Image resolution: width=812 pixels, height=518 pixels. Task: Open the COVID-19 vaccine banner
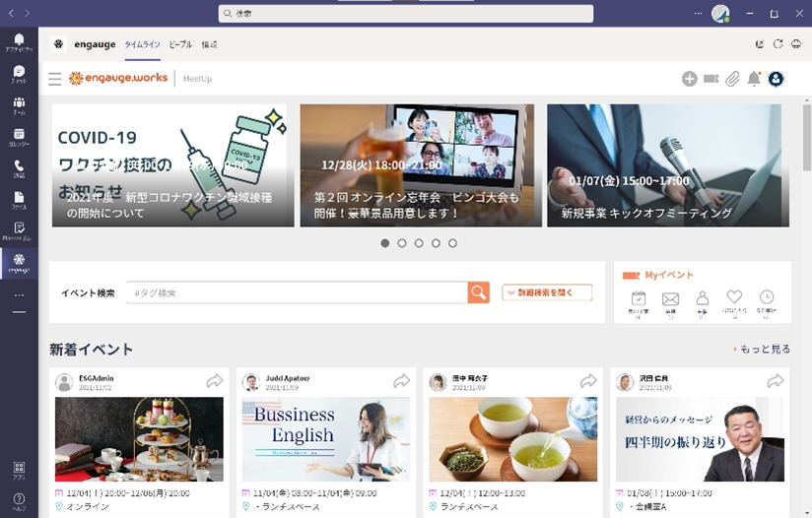pyautogui.click(x=173, y=165)
